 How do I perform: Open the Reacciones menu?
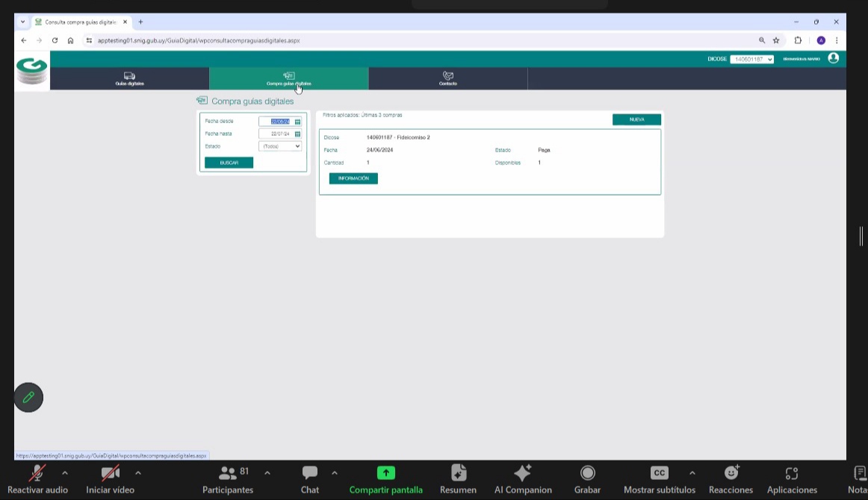731,480
